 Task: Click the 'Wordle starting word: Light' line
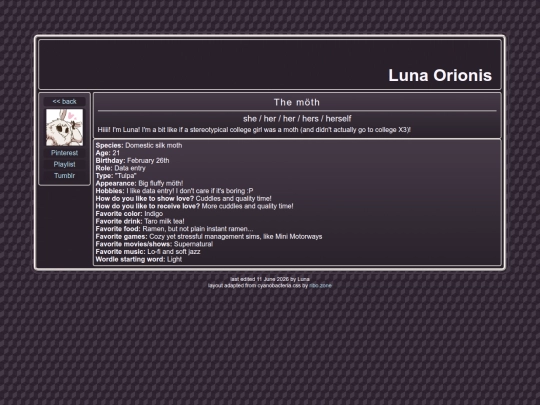[x=138, y=259]
